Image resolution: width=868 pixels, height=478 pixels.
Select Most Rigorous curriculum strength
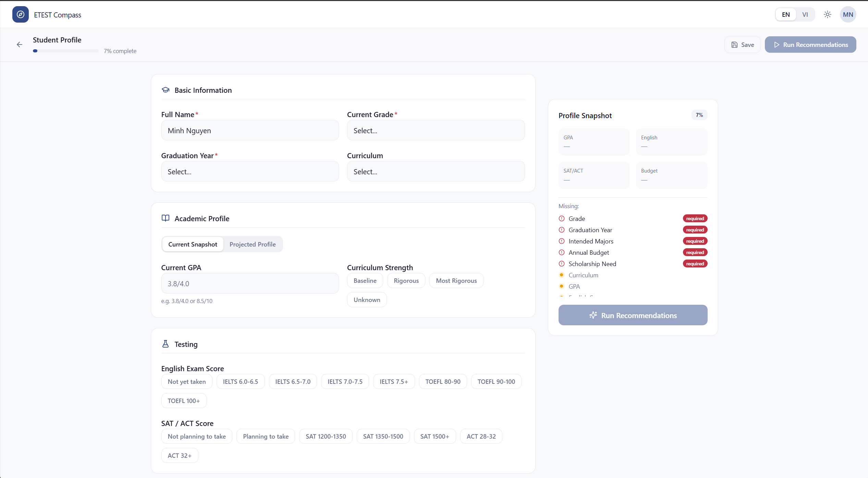click(456, 281)
